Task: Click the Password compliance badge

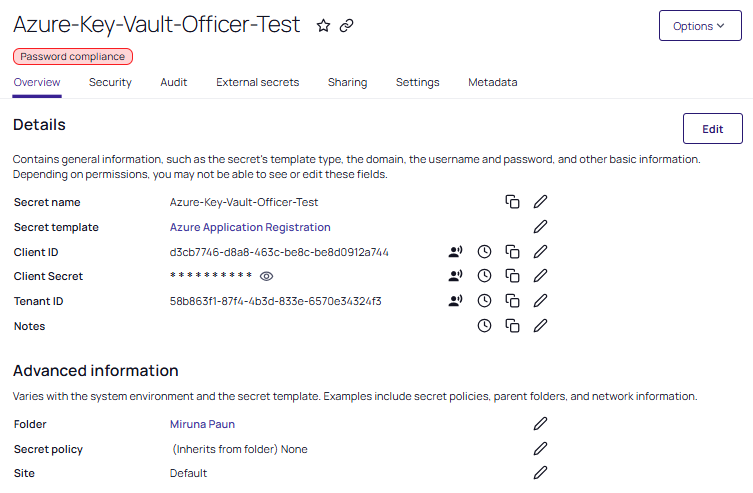Action: 73,57
